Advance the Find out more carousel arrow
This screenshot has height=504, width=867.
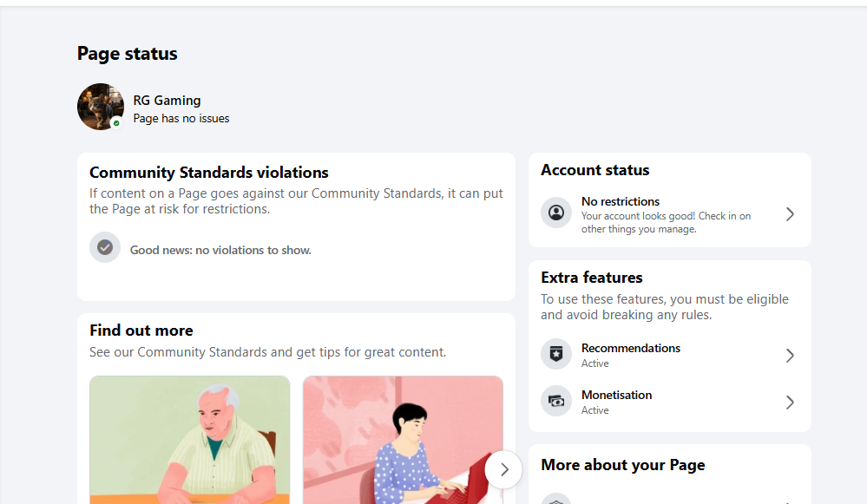tap(503, 470)
